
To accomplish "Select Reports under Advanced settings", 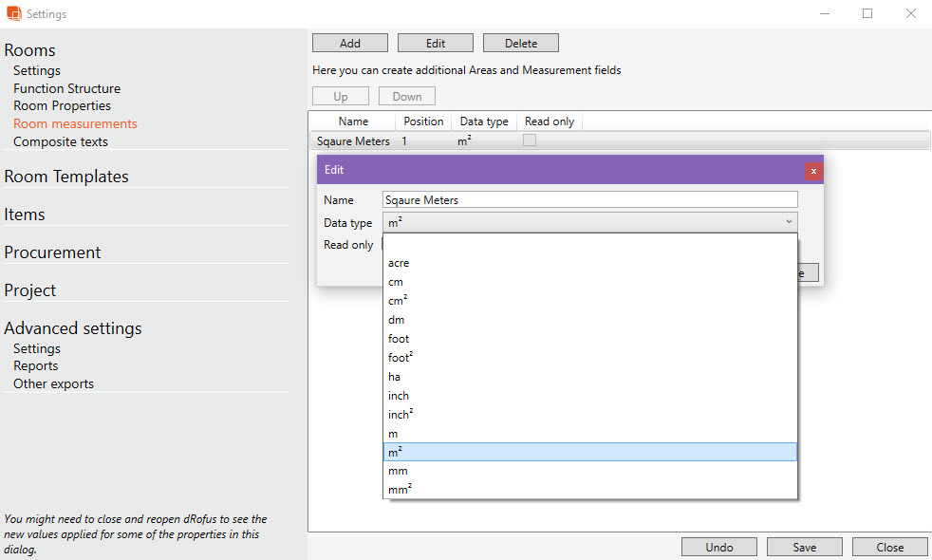I will 35,365.
